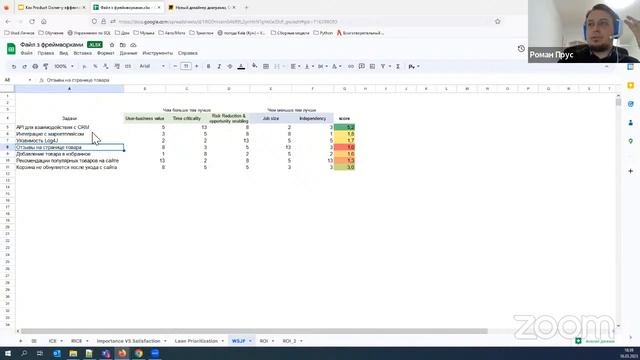Switch to the ICE sheet tab

(x=53, y=341)
